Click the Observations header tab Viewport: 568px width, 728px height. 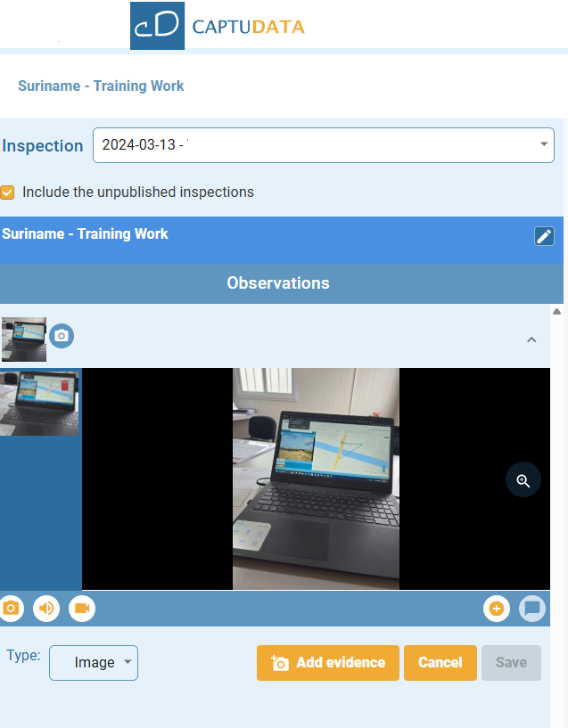click(278, 283)
